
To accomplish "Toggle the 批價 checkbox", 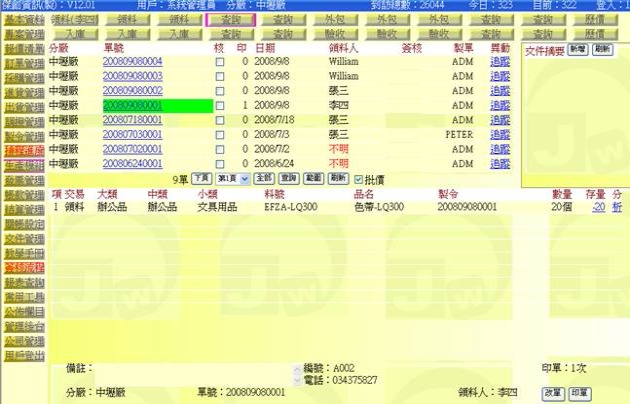I will 359,177.
